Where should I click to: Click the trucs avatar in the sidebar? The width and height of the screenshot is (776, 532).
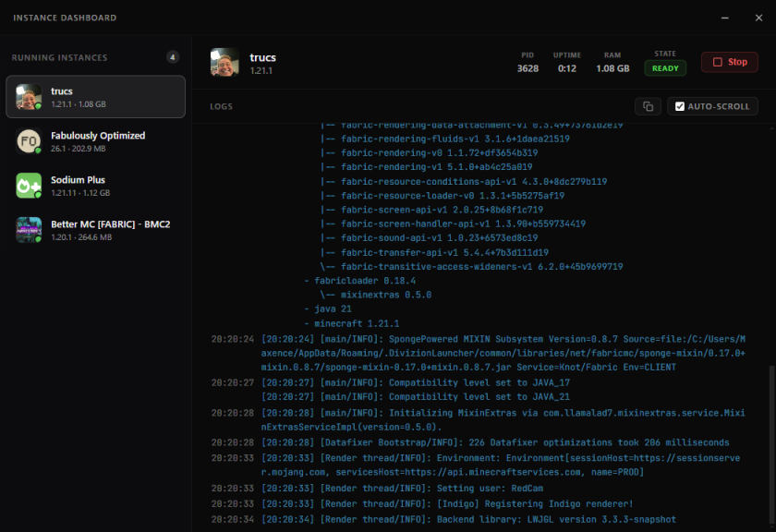(29, 97)
